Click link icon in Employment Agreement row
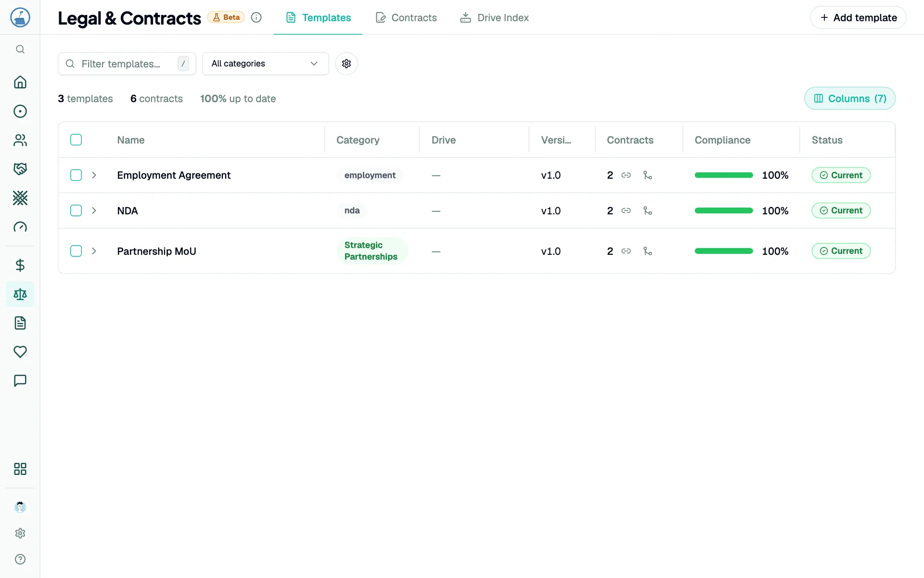The width and height of the screenshot is (924, 578). (626, 175)
